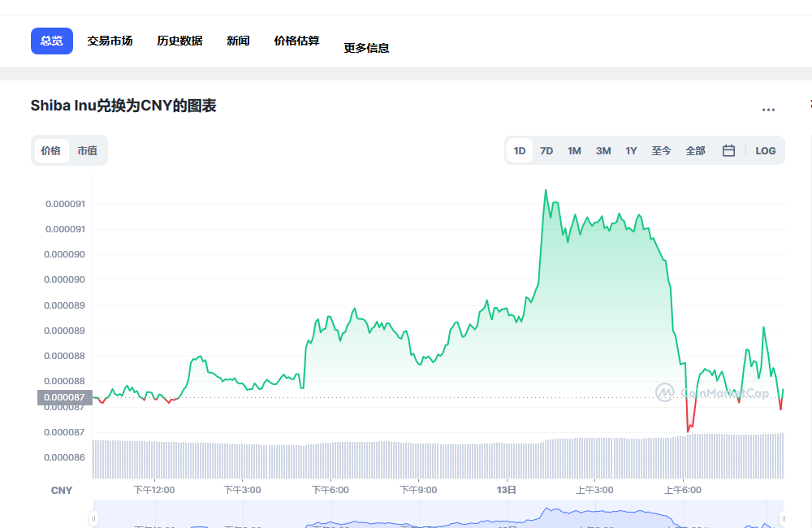Grab the left handle of range slider
The height and width of the screenshot is (528, 812).
click(x=93, y=518)
